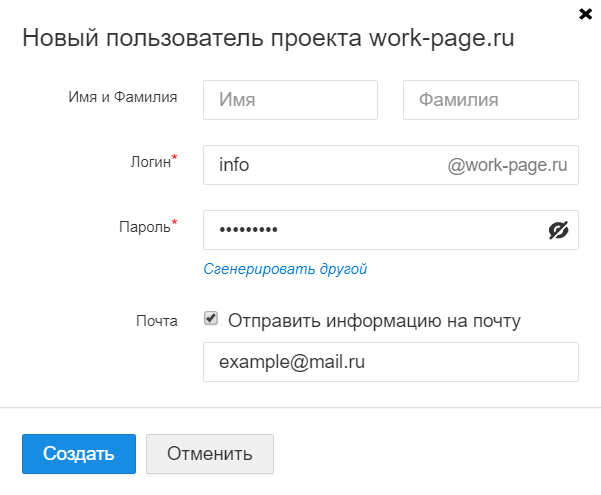
Task: Click the '@work-page.ru' domain suffix
Action: (x=508, y=165)
